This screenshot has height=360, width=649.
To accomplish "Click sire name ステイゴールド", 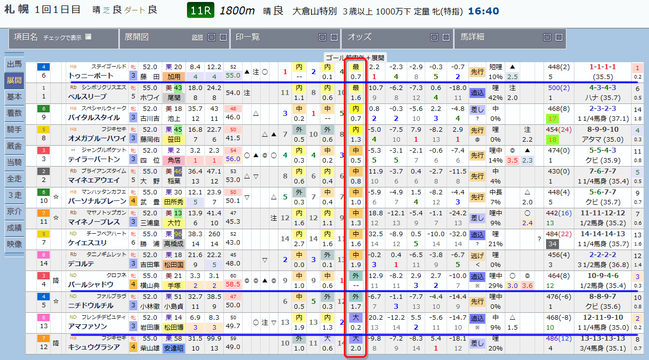I will [109, 66].
